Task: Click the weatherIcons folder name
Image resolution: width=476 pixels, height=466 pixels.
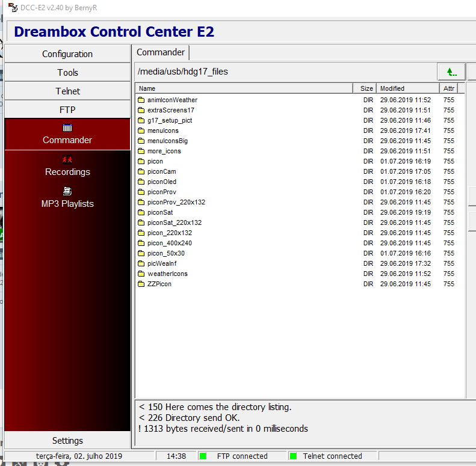Action: coord(167,274)
